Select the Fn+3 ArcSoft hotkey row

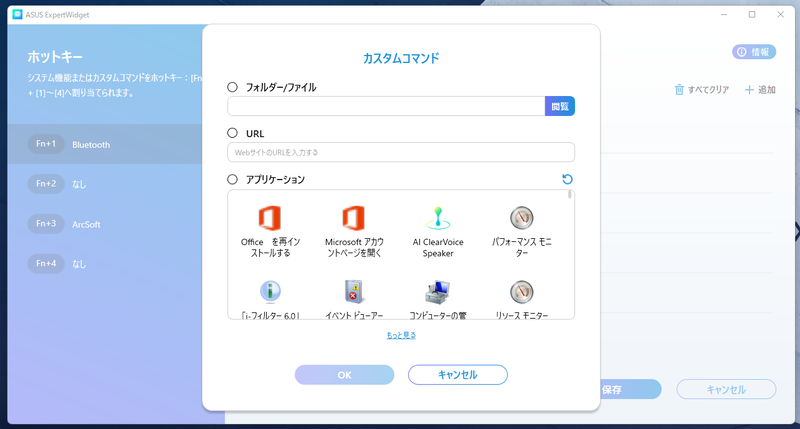(106, 223)
